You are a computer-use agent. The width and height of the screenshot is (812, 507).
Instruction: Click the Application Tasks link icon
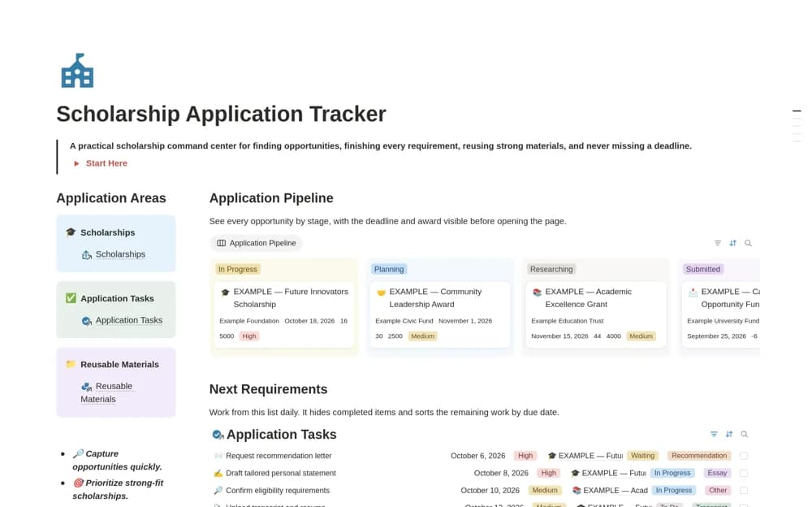tap(87, 320)
